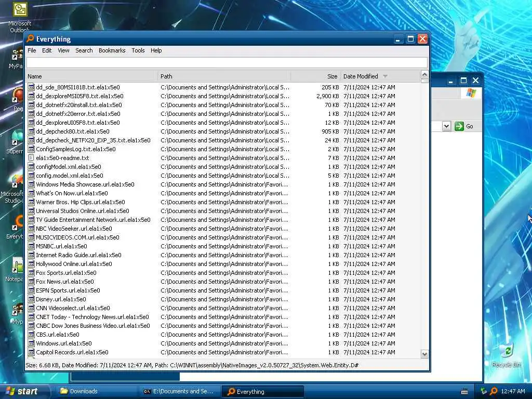
Task: Select the file icon of Warner Bros. Hip Clips.url.ela1x5e0
Action: [x=31, y=202]
